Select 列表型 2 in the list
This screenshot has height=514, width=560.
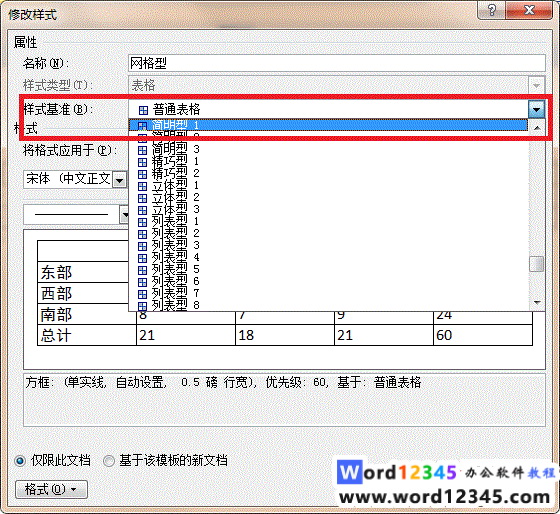click(328, 234)
